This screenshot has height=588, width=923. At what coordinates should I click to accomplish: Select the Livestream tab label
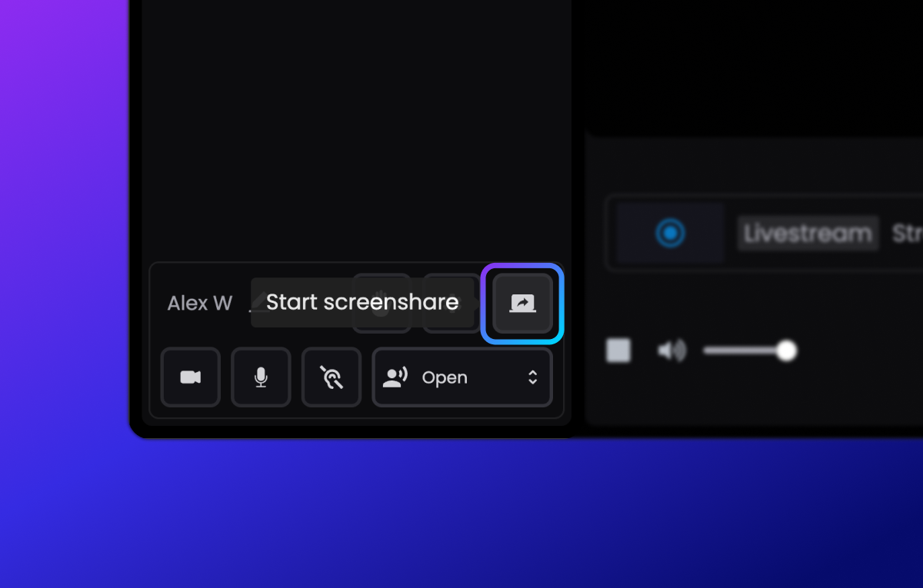click(808, 233)
